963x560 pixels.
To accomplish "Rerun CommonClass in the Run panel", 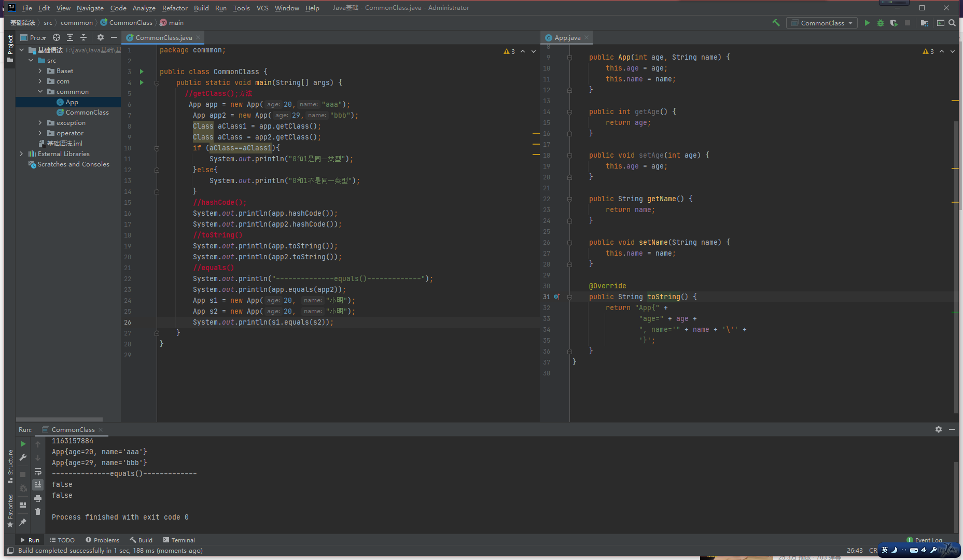I will pyautogui.click(x=23, y=444).
